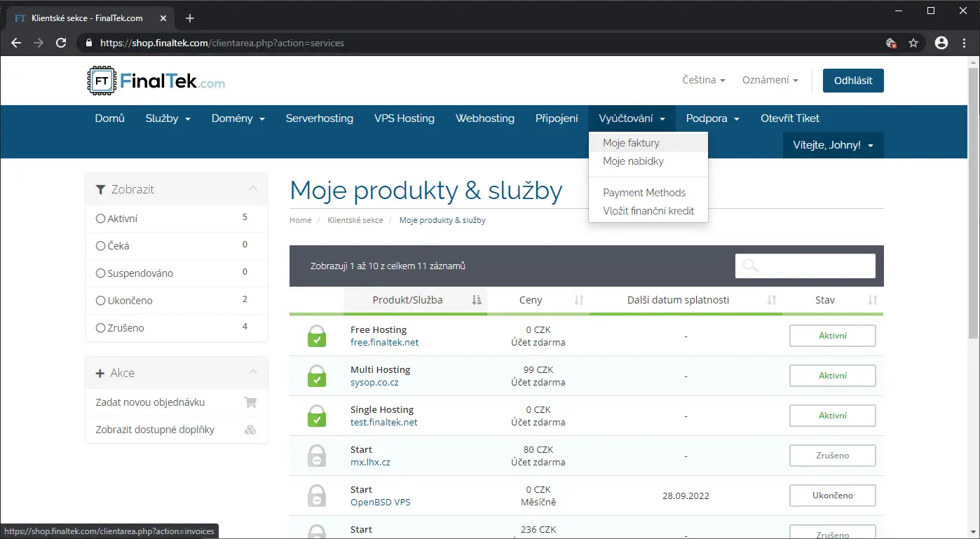Click the cubes icon next to available add-ons
The image size is (980, 539).
click(x=250, y=430)
